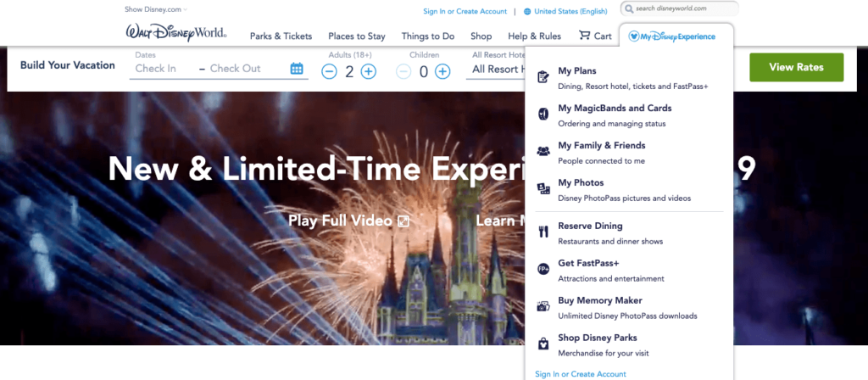868x380 pixels.
Task: Click the search disneyworld.com box
Action: point(680,8)
